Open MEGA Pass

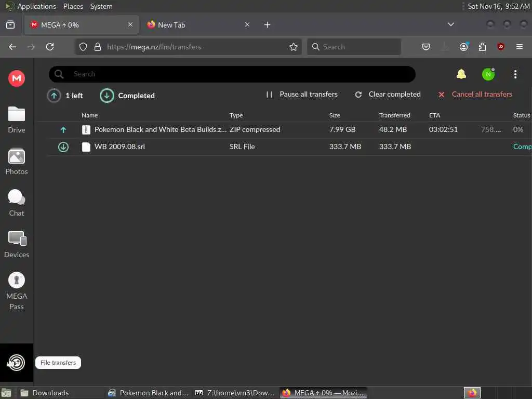pos(16,291)
